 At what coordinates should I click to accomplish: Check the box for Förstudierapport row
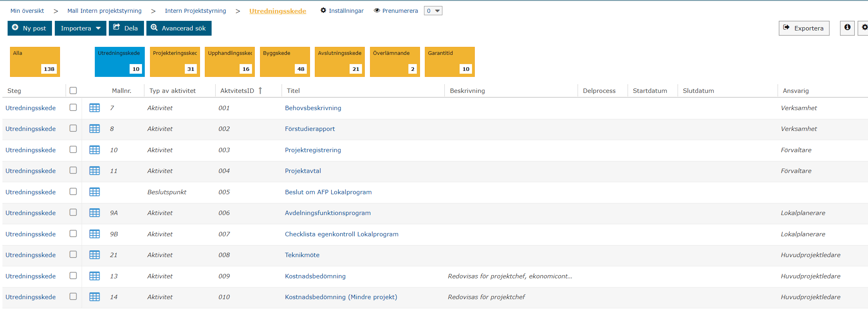coord(73,128)
